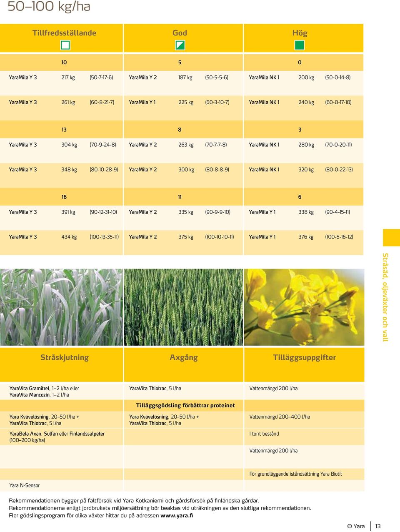Click the leafy cereal shoots photo
The image size is (400, 532).
[61, 307]
